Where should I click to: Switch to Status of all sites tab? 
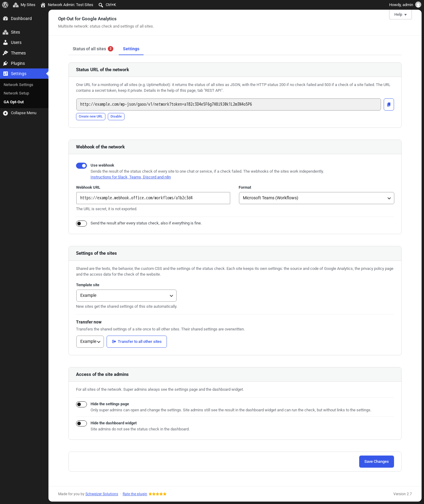coord(93,49)
